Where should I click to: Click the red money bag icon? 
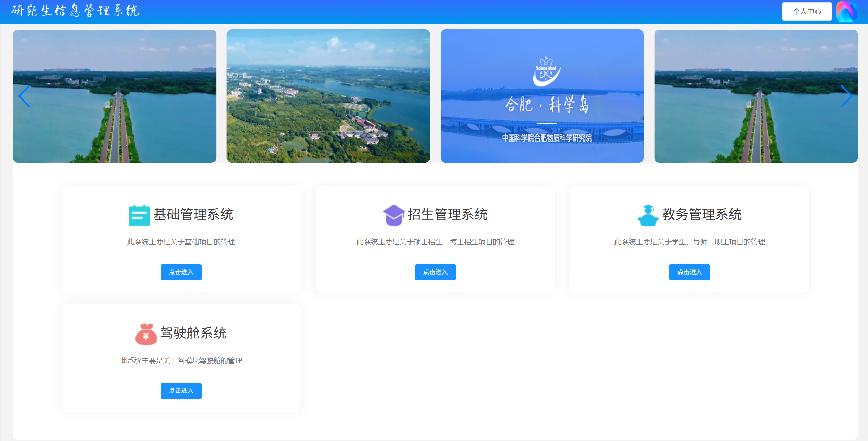point(146,334)
